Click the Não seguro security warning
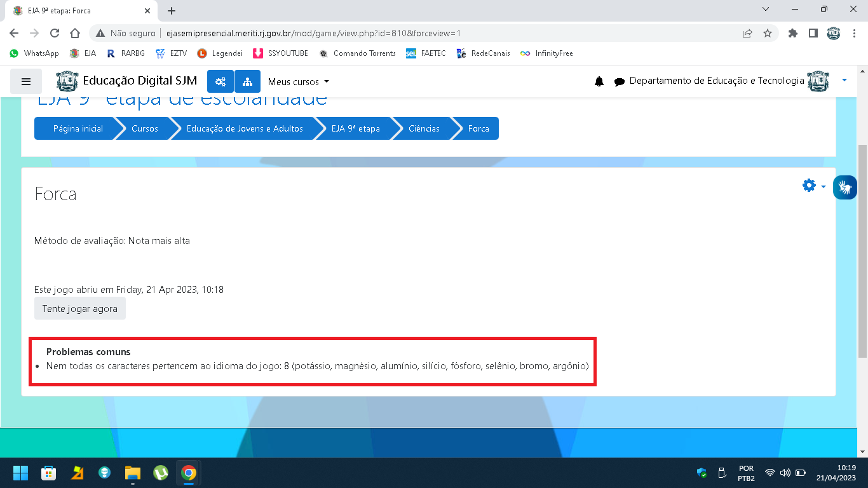868x488 pixels. [126, 33]
